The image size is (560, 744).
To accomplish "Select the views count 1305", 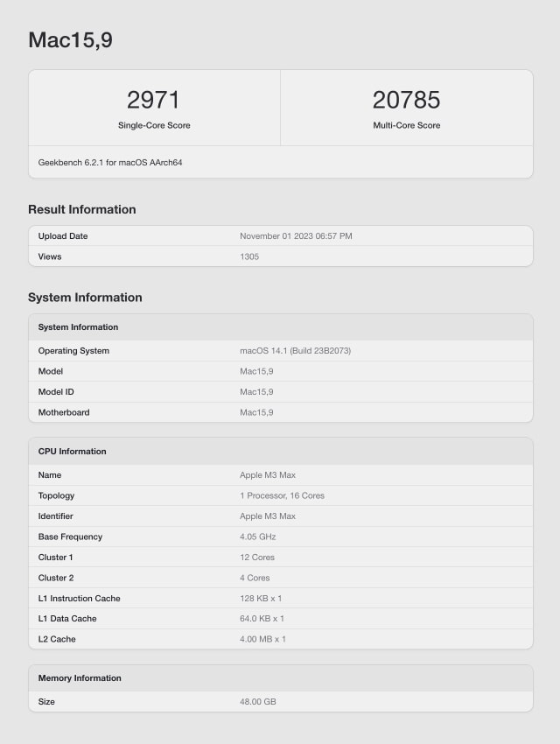I will [249, 256].
